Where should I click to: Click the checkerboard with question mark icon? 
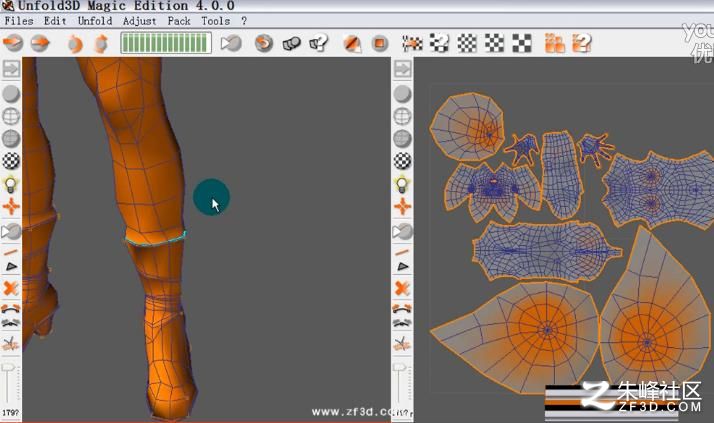[439, 43]
